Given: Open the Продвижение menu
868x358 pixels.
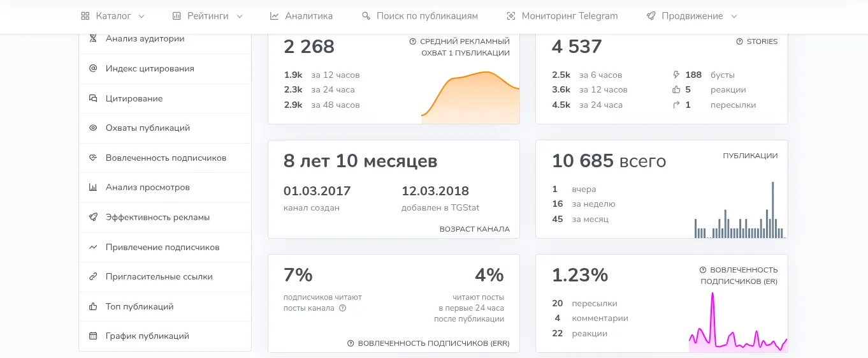Looking at the screenshot, I should [x=691, y=16].
